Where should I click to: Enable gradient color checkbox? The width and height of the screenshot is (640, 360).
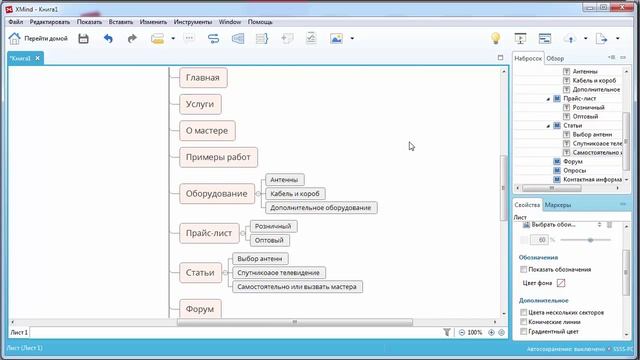point(523,331)
